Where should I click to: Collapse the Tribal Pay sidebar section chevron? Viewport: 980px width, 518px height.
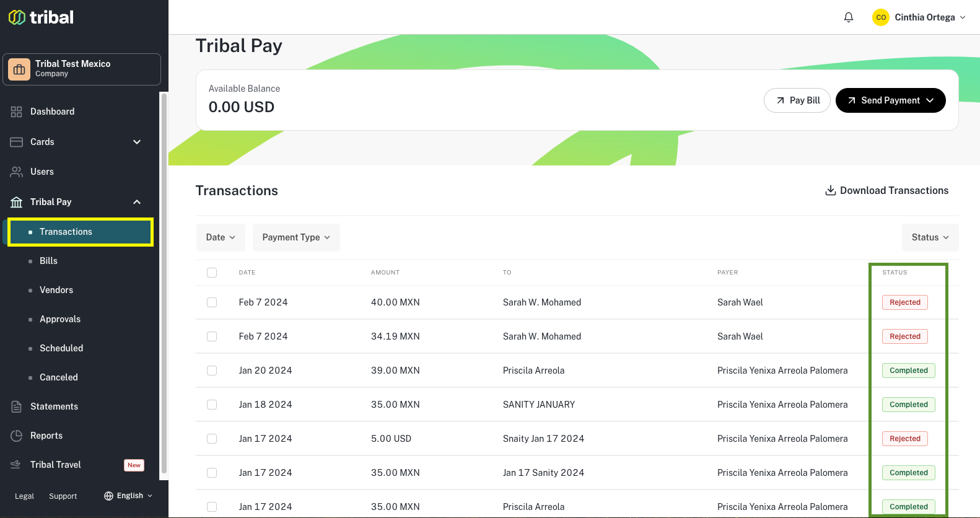coord(137,202)
